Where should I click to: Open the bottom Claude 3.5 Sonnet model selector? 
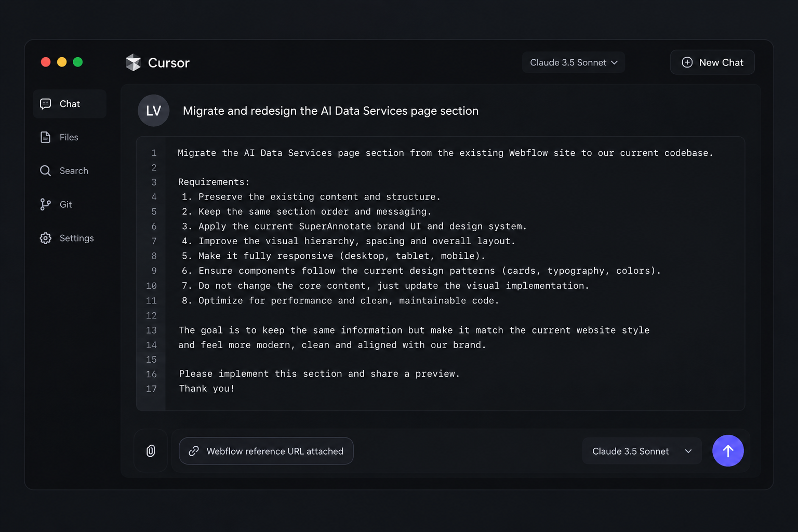[x=642, y=451]
